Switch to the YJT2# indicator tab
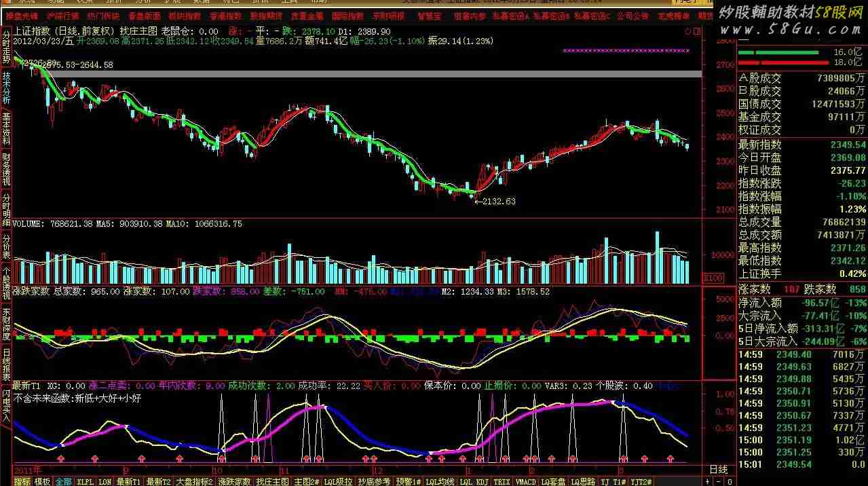Screen dimensions: 868x486 (x=641, y=481)
